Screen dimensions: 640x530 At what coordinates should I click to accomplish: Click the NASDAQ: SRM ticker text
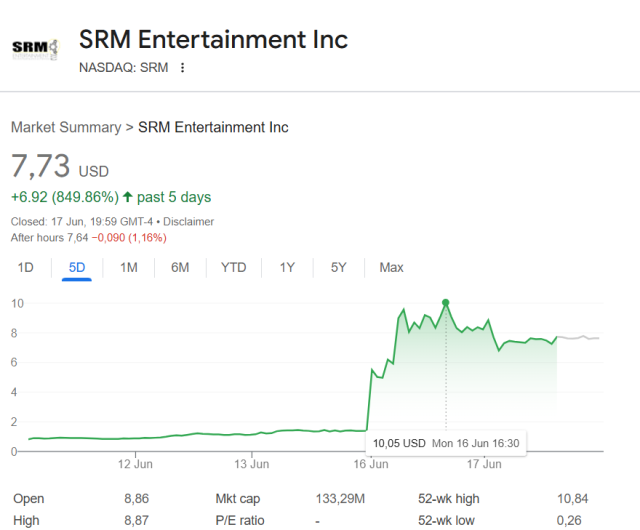pyautogui.click(x=124, y=67)
